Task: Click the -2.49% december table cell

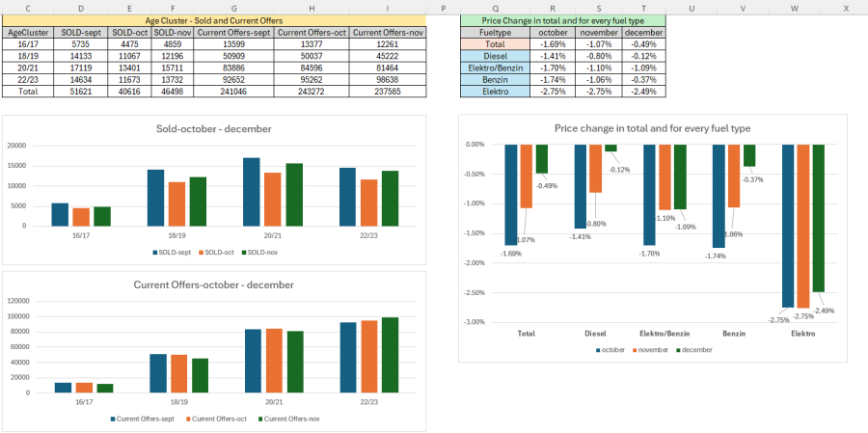Action: [643, 91]
